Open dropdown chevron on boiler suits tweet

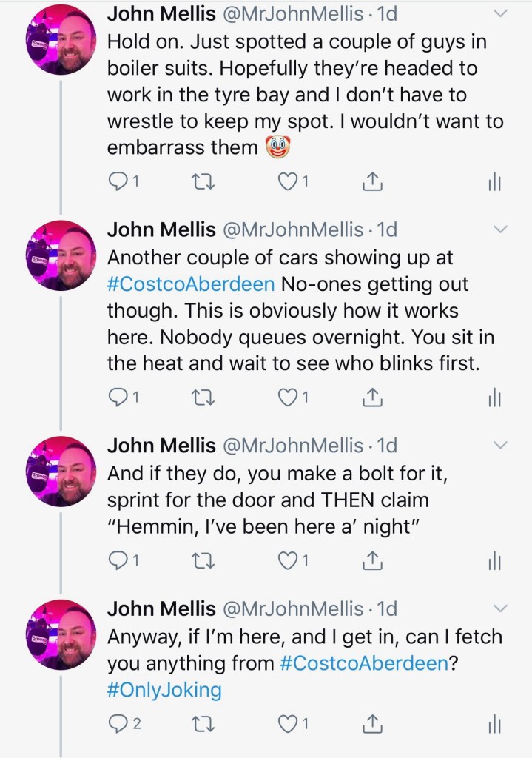501,13
